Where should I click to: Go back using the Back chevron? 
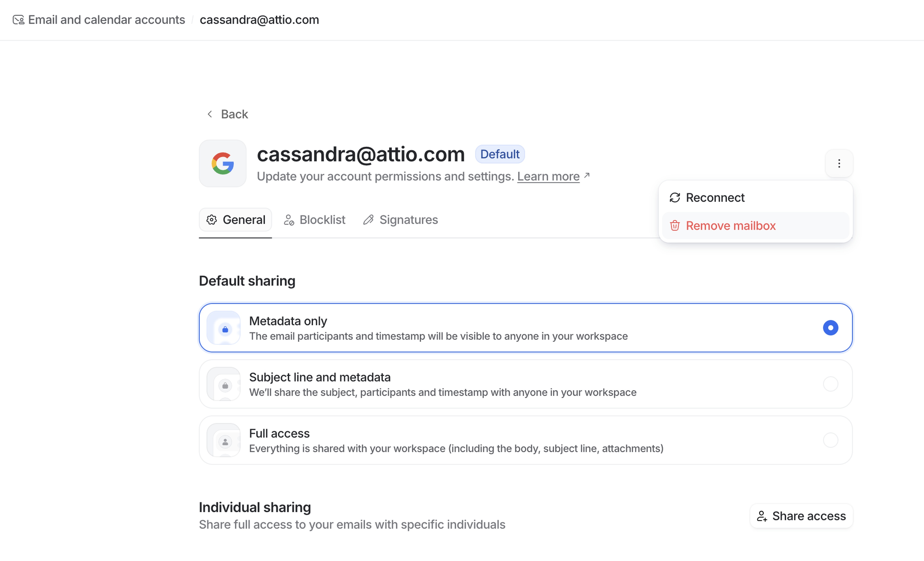point(210,114)
